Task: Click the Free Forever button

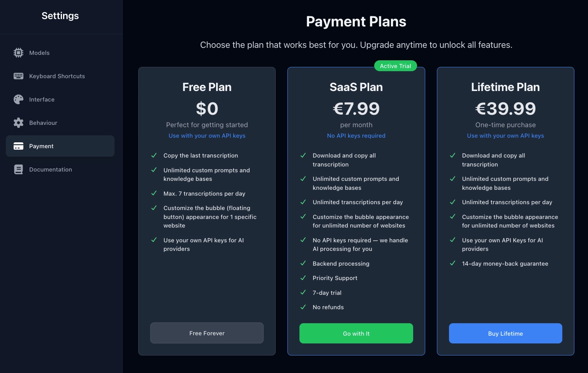Action: tap(207, 333)
